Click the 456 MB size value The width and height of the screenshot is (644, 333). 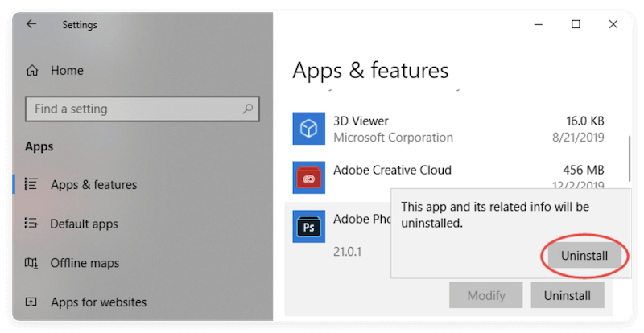(583, 170)
